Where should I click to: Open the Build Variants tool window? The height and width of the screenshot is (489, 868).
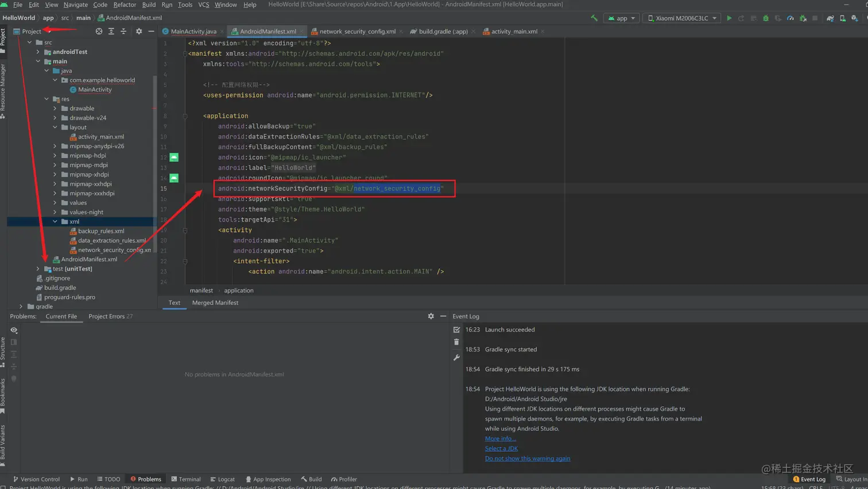tap(3, 445)
